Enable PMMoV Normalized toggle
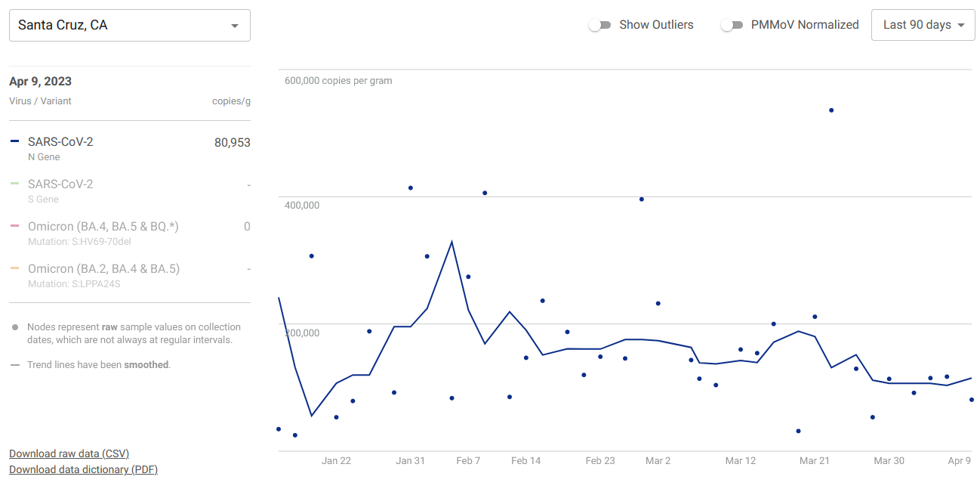This screenshot has width=980, height=492. click(731, 25)
